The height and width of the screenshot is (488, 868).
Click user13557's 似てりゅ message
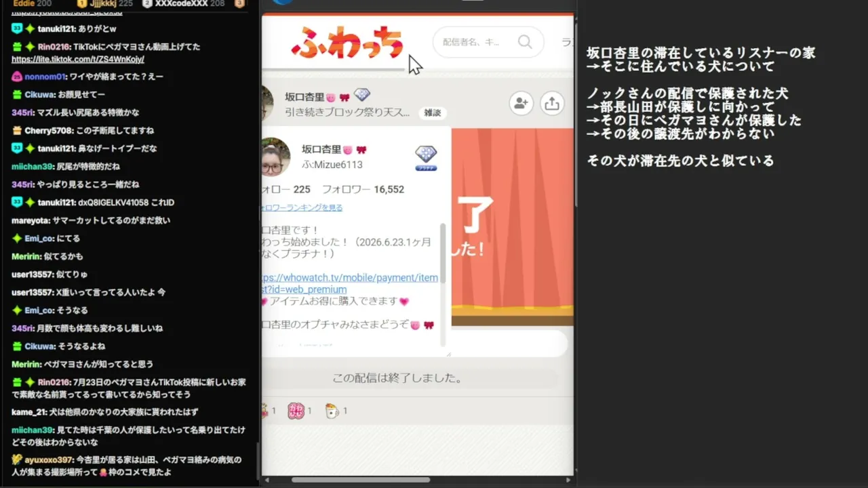72,274
